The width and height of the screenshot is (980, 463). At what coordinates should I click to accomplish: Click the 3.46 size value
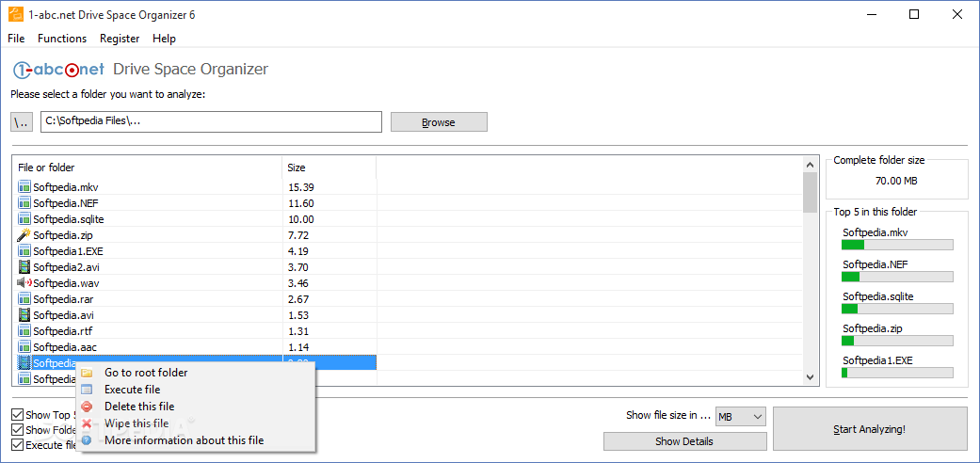pos(298,283)
